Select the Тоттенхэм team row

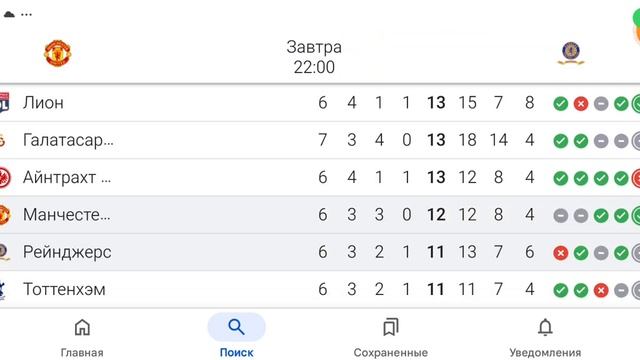pos(320,289)
